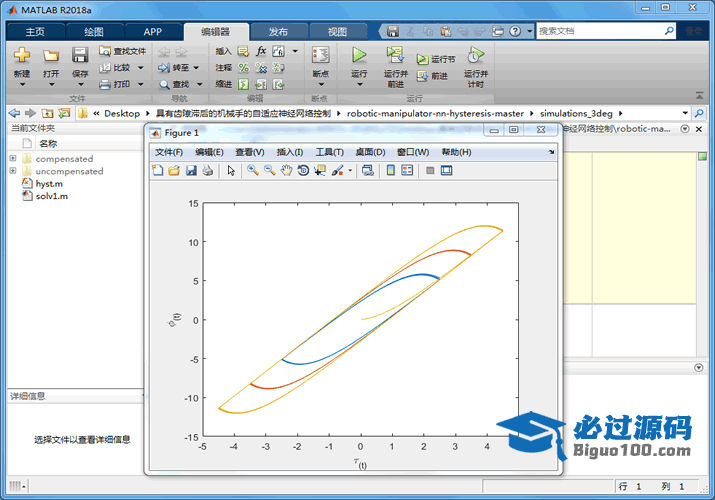The width and height of the screenshot is (715, 500).
Task: Click the insert colorbar icon
Action: tap(391, 170)
